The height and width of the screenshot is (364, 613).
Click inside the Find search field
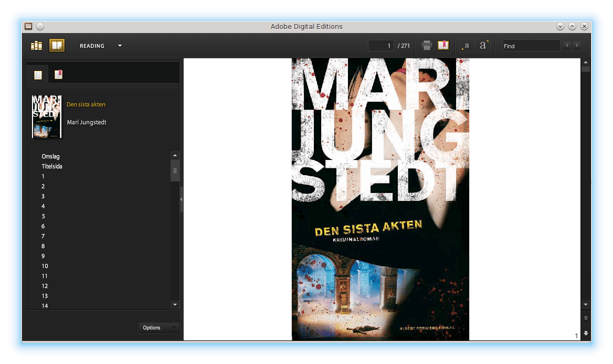(531, 46)
